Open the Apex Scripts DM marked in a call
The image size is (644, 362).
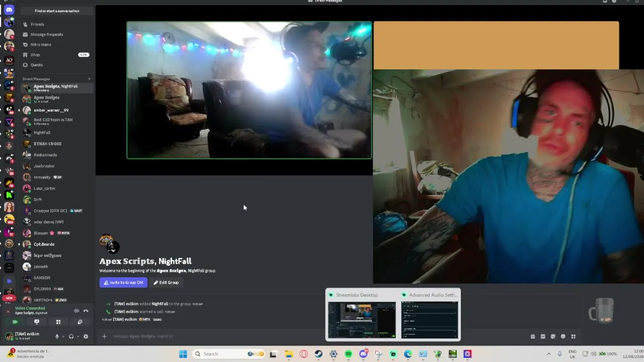pyautogui.click(x=56, y=99)
